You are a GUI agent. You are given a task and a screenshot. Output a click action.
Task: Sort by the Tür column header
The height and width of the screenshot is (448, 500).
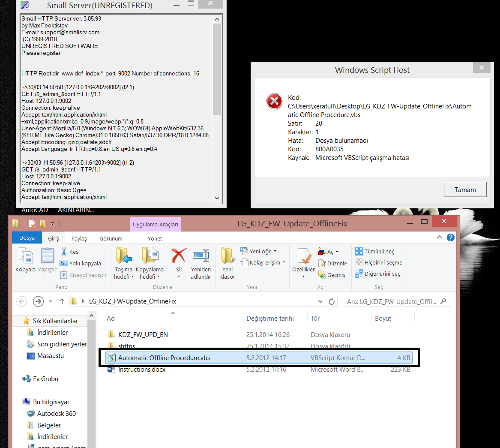coord(315,319)
